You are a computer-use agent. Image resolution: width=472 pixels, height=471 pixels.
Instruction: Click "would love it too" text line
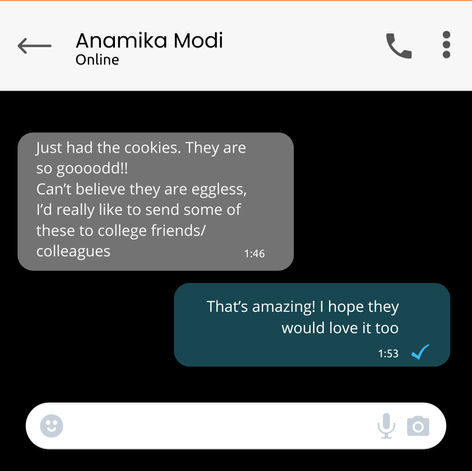click(340, 328)
